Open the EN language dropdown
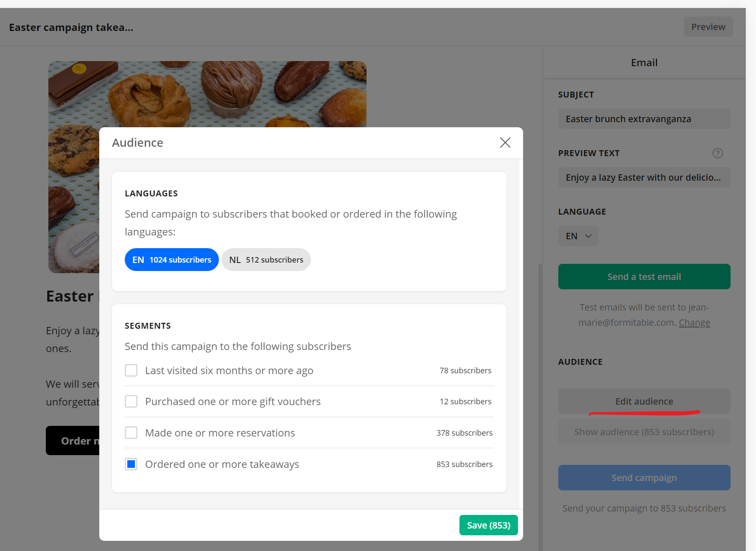Viewport: 756px width, 551px height. 578,236
